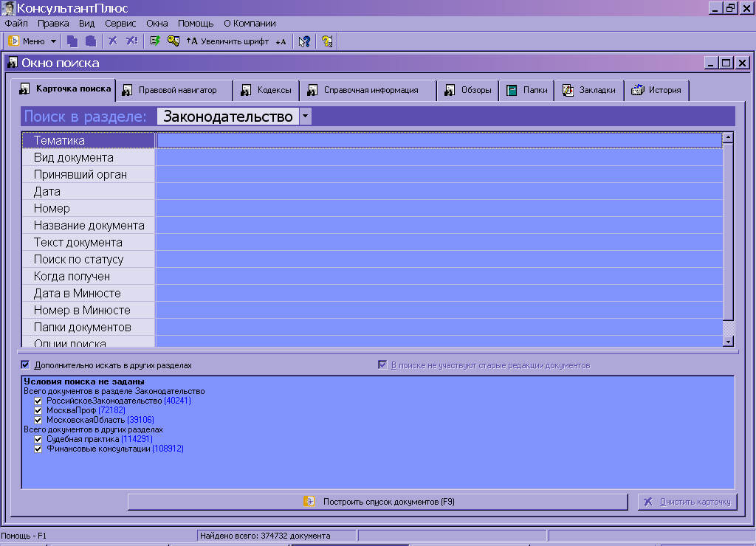Viewport: 756px width, 546px height.
Task: Click the yellow question mark help icon
Action: [327, 41]
